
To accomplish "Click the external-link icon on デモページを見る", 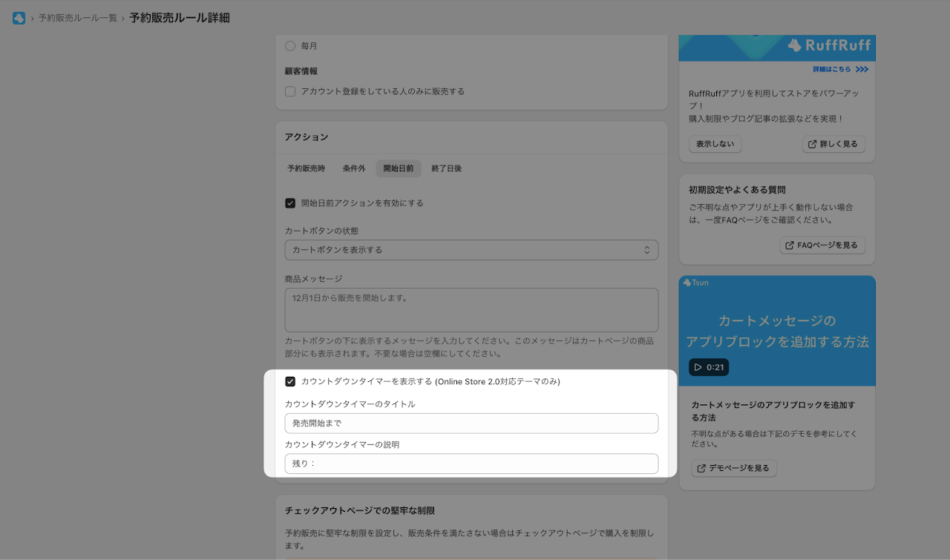I will click(x=701, y=468).
